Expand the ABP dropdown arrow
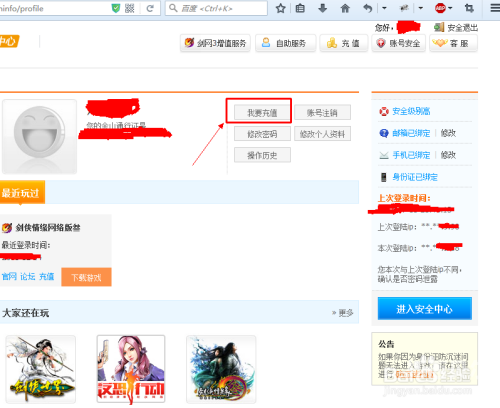500x408 pixels. coord(450,8)
